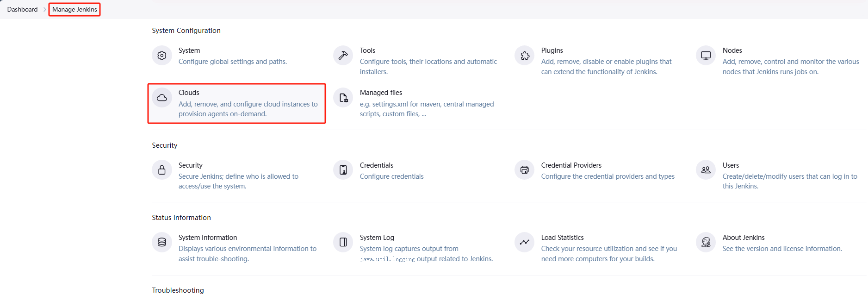Open the Nodes title link
The image size is (868, 301).
point(732,50)
